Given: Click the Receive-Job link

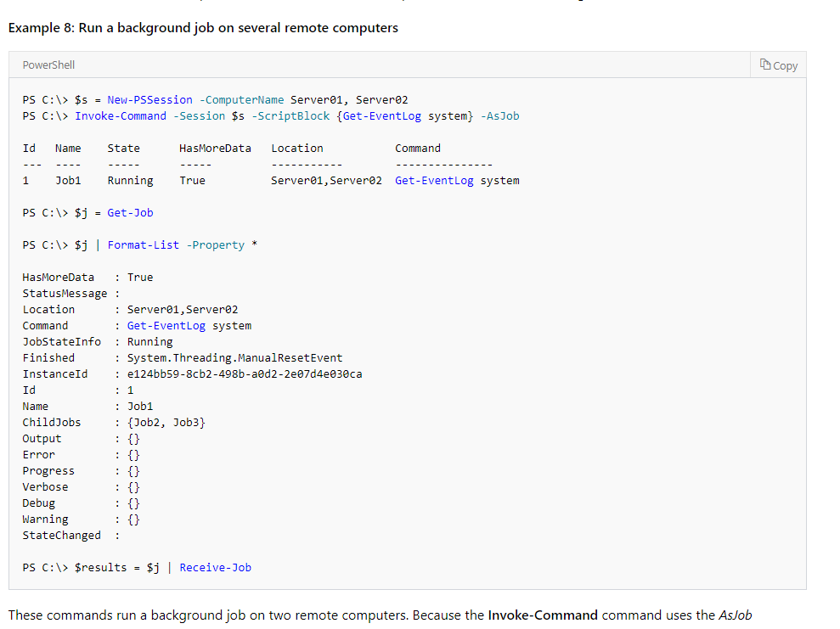Looking at the screenshot, I should click(215, 567).
